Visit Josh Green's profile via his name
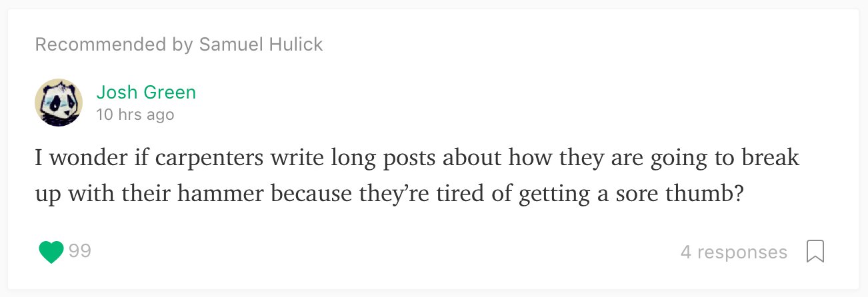Image resolution: width=868 pixels, height=297 pixels. [x=146, y=92]
